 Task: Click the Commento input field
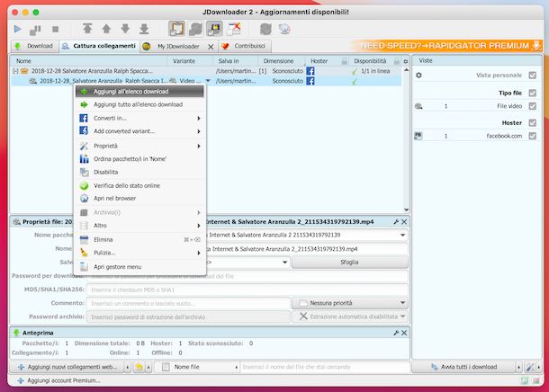188,303
